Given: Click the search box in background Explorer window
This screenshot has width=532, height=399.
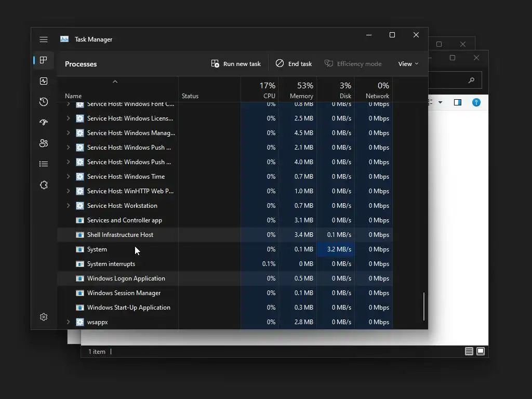Looking at the screenshot, I should (x=455, y=80).
